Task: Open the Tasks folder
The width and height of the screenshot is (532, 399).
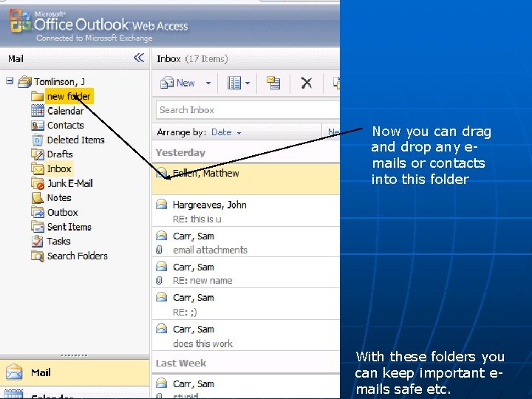Action: pyautogui.click(x=58, y=241)
